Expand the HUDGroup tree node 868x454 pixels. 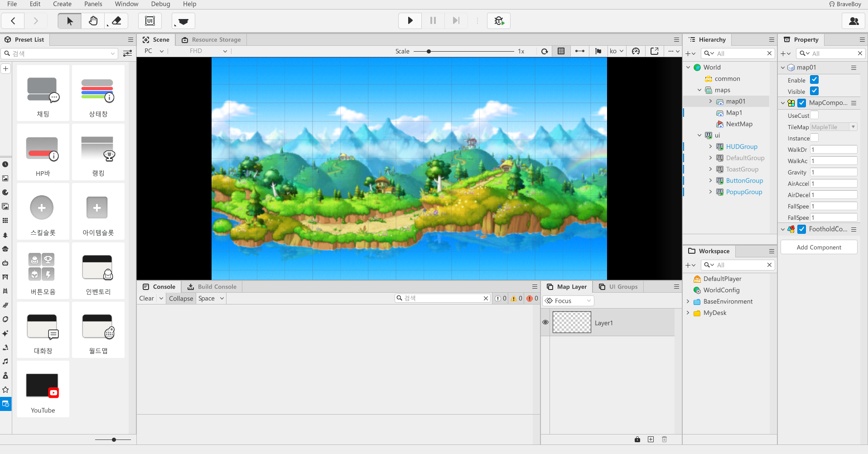710,147
